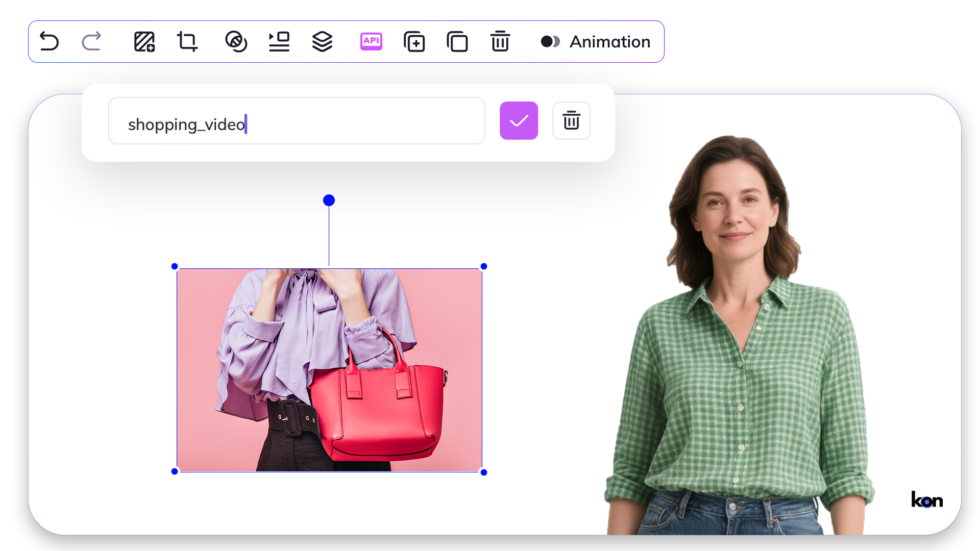Delete using the toolbar trash icon
980x551 pixels.
500,41
